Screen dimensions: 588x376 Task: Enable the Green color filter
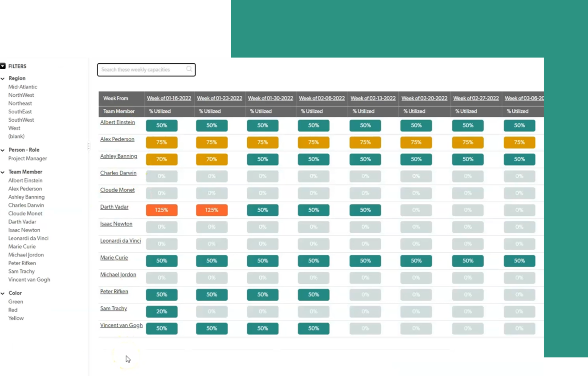tap(16, 302)
